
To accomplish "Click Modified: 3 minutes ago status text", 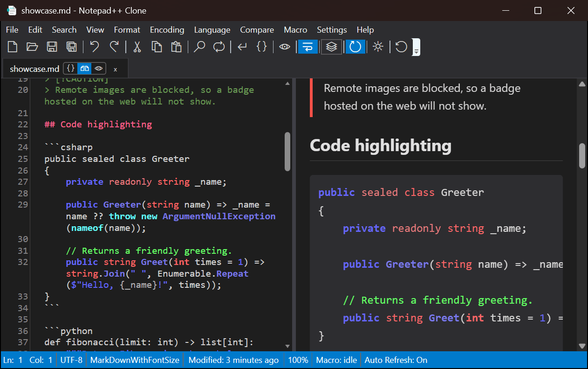I will pyautogui.click(x=233, y=360).
